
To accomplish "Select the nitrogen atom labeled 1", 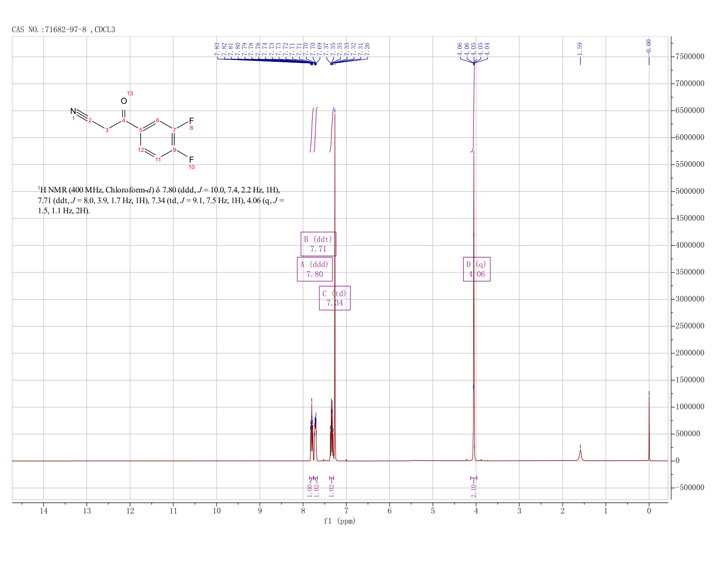I will pyautogui.click(x=73, y=111).
